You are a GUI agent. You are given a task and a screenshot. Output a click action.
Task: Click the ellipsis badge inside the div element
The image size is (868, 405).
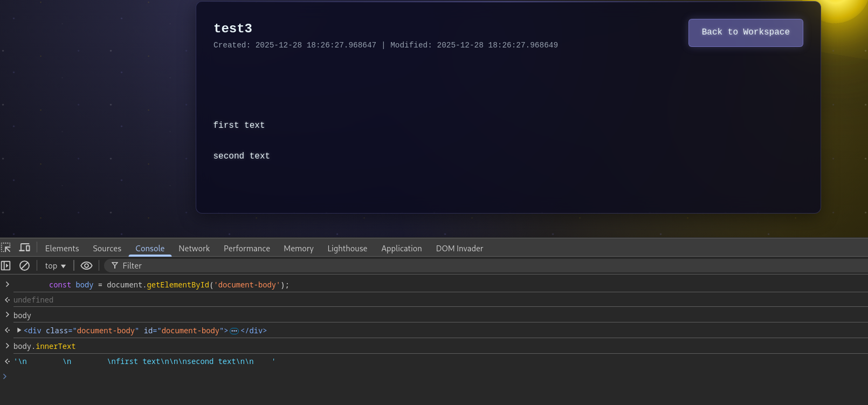pyautogui.click(x=234, y=331)
